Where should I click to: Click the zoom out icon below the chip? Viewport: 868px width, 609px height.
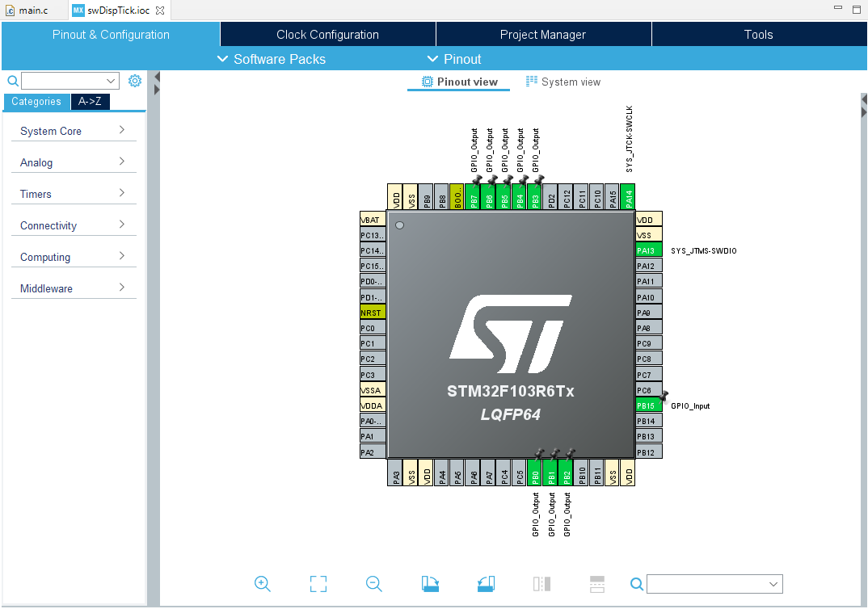tap(374, 584)
